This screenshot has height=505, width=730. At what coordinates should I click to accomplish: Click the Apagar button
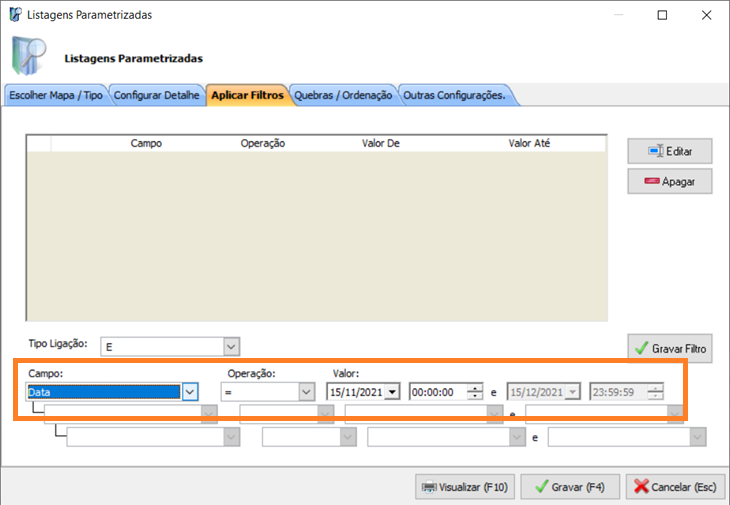click(x=669, y=181)
